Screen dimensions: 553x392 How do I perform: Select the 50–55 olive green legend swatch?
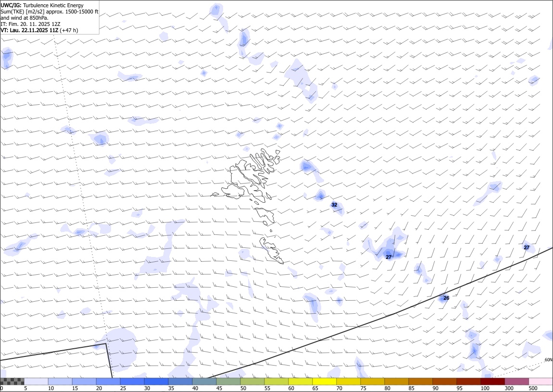[x=252, y=381]
